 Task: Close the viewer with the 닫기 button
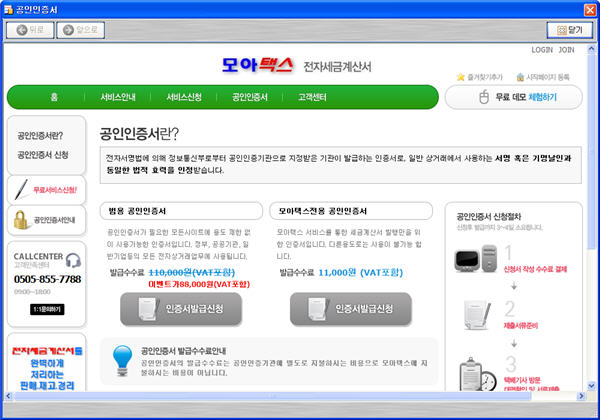[570, 30]
